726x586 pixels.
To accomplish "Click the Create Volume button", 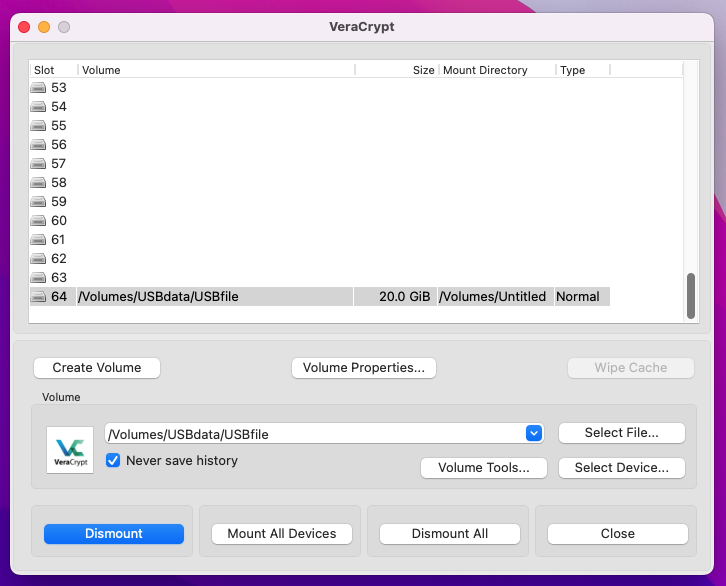I will (97, 368).
